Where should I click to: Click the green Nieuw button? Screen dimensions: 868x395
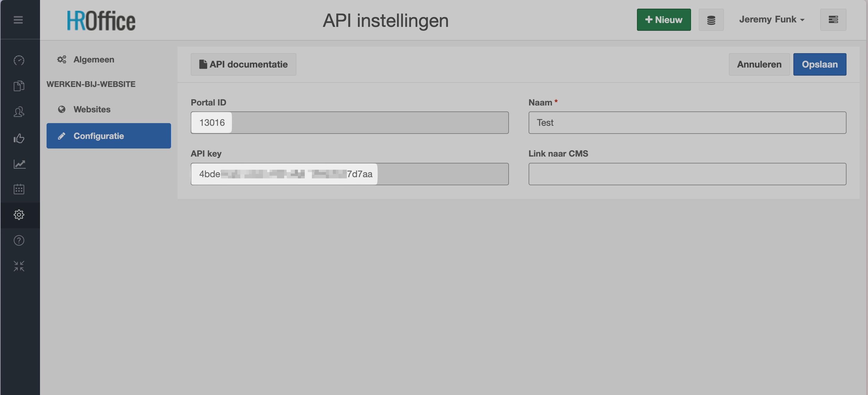[x=664, y=20]
